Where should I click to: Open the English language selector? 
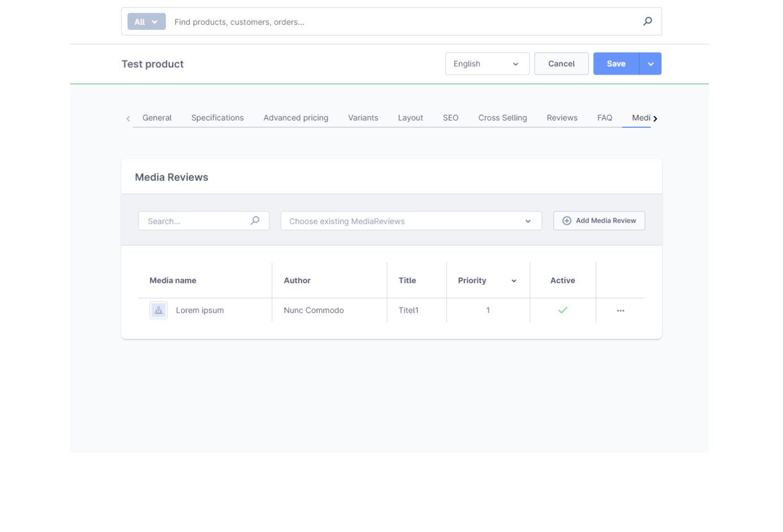tap(487, 64)
